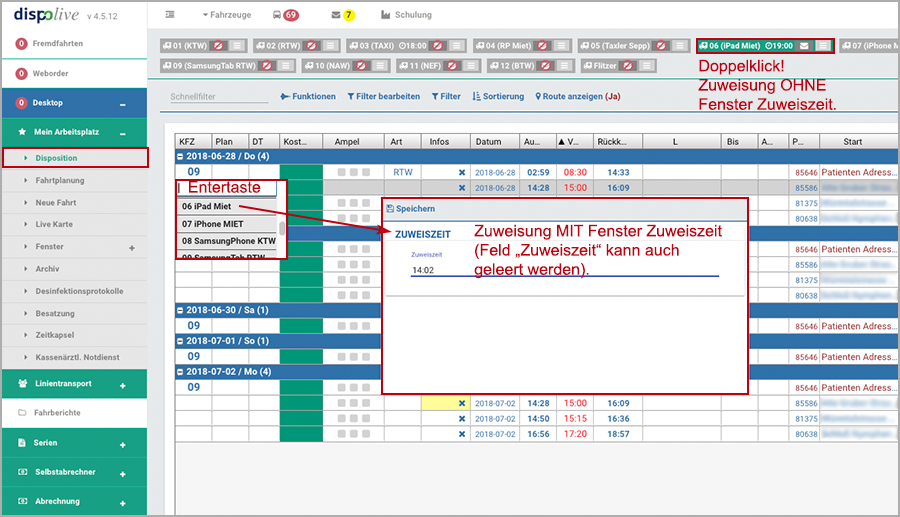
Task: Select 07 iPhone MIET in vehicle list
Action: 215,224
